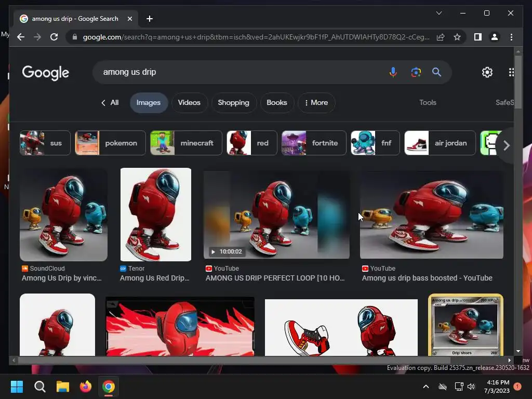Open the bass boosted YouTube image result
Screen dimensions: 532x399
point(432,215)
